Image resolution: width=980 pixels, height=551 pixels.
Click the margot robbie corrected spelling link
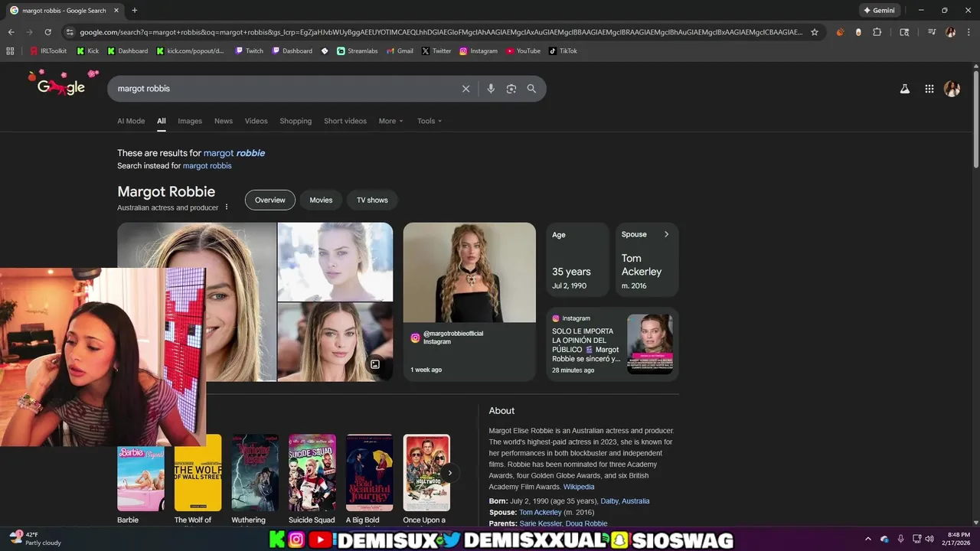(234, 153)
